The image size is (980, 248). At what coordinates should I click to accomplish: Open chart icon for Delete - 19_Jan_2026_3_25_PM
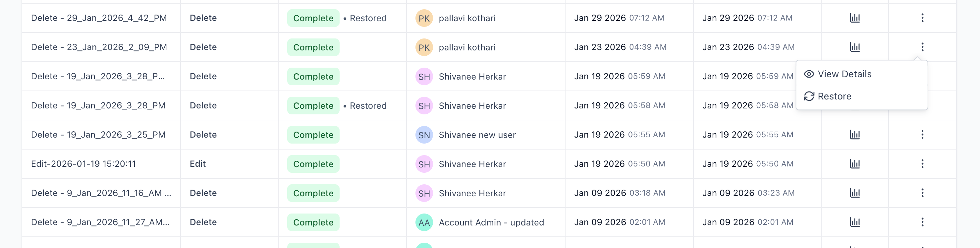[855, 135]
